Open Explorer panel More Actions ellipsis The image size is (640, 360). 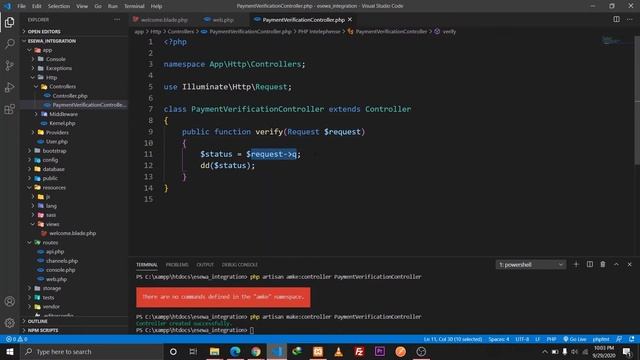[x=117, y=19]
